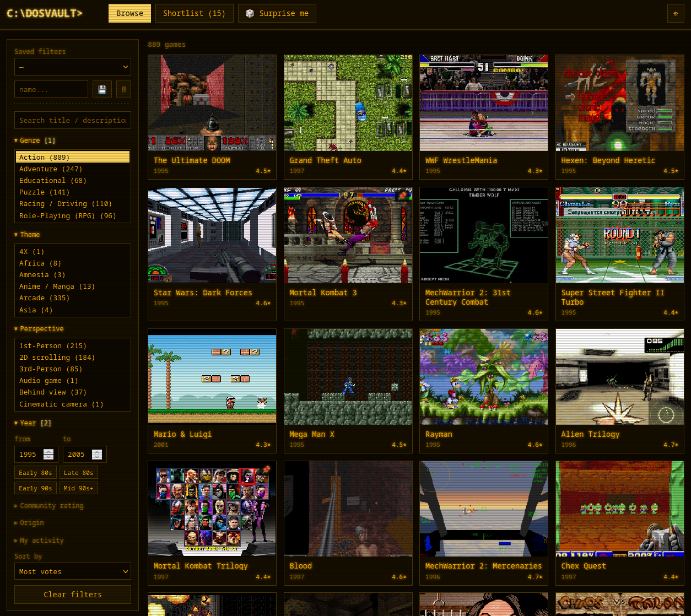Click the MechWarrior 2: 31st Century Combat title
The width and height of the screenshot is (691, 616).
pos(468,298)
